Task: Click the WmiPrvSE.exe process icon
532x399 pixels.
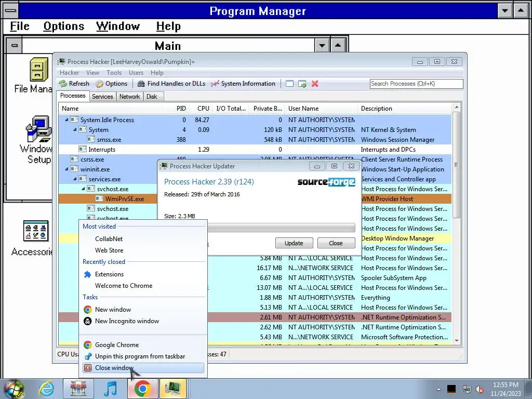Action: [x=99, y=199]
